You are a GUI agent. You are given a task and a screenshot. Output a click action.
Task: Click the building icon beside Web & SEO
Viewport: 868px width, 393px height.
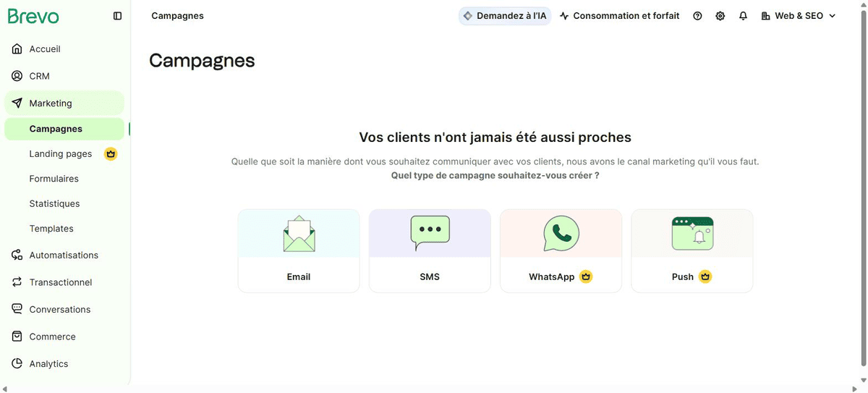tap(766, 16)
